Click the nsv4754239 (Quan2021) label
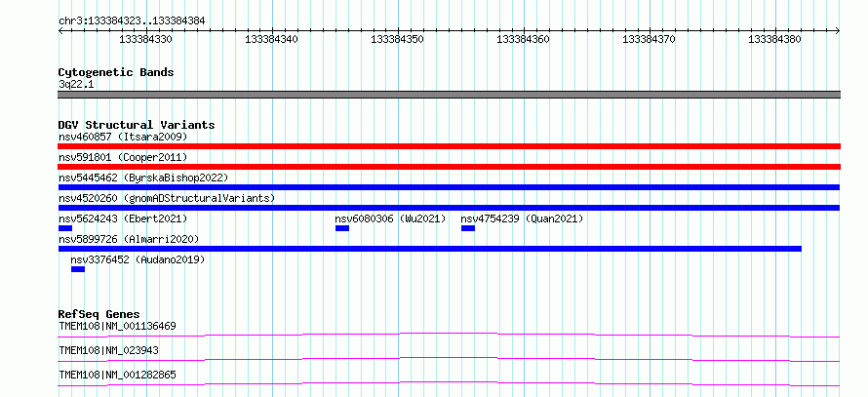 coord(522,218)
